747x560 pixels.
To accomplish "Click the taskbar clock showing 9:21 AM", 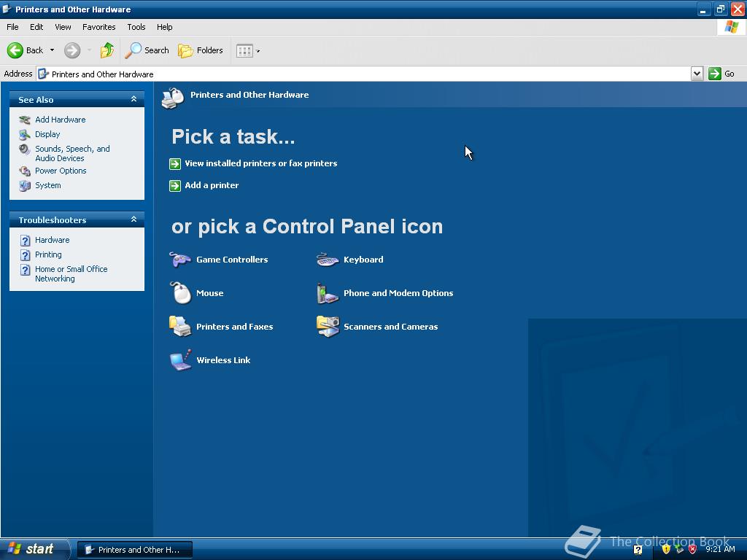I will 720,549.
